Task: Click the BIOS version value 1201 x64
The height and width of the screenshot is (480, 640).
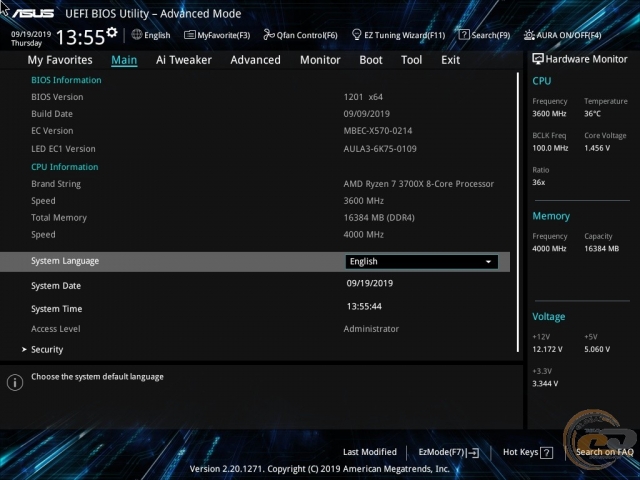Action: (x=363, y=97)
